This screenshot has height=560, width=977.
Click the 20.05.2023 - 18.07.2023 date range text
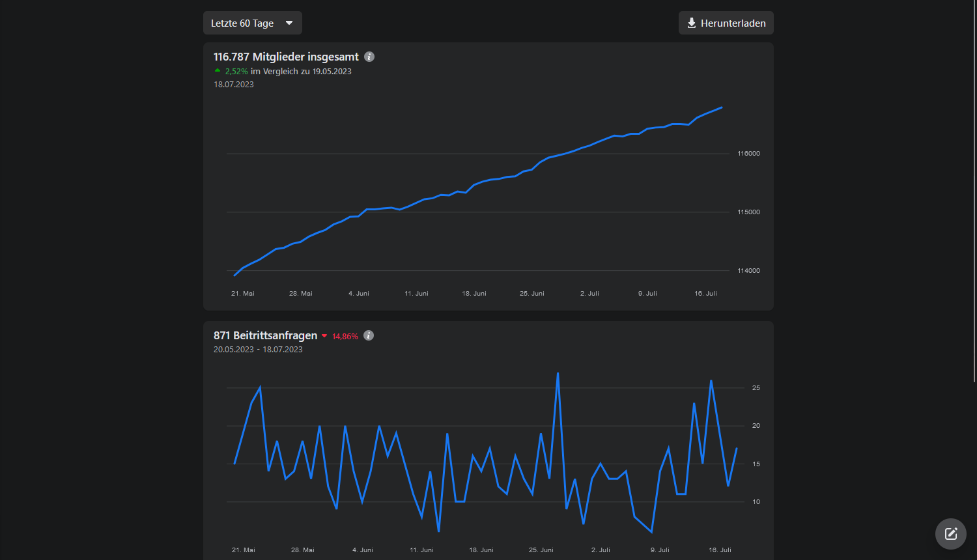click(x=258, y=350)
